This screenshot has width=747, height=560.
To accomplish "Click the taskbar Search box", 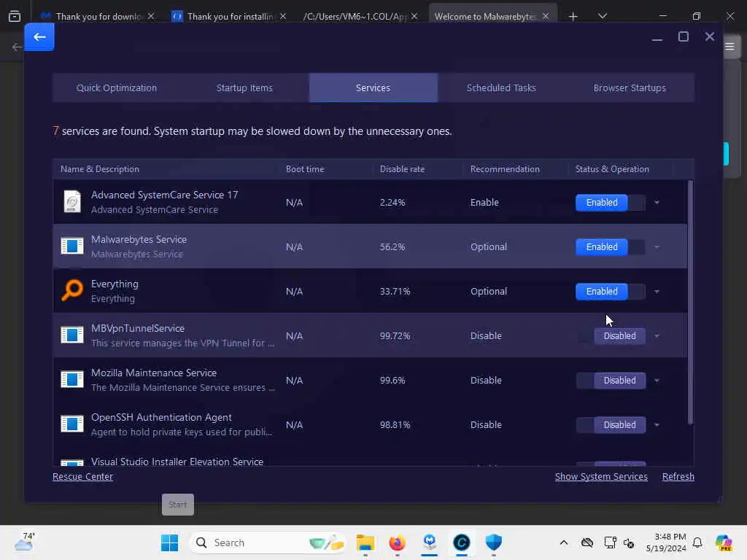I will pos(267,542).
